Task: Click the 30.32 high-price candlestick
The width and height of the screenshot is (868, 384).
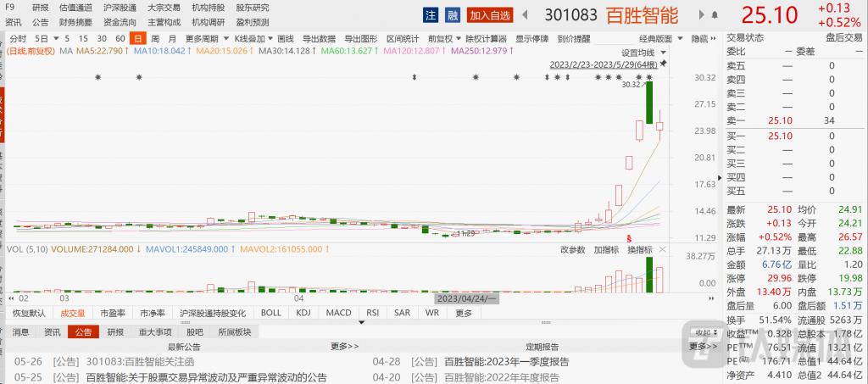Action: click(x=648, y=103)
